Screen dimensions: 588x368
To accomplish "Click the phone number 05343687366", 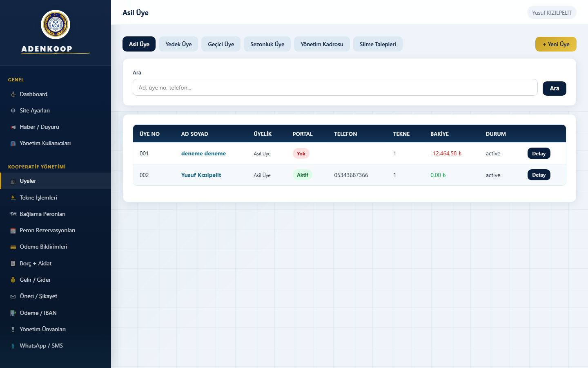I will pyautogui.click(x=351, y=175).
